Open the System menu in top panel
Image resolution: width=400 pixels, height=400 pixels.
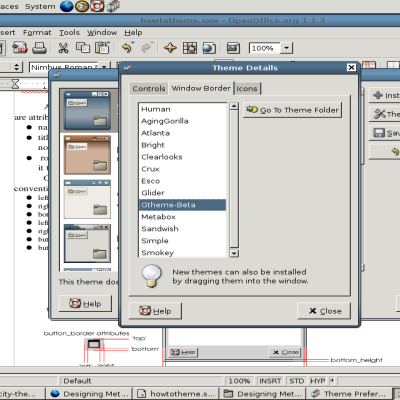pyautogui.click(x=40, y=6)
